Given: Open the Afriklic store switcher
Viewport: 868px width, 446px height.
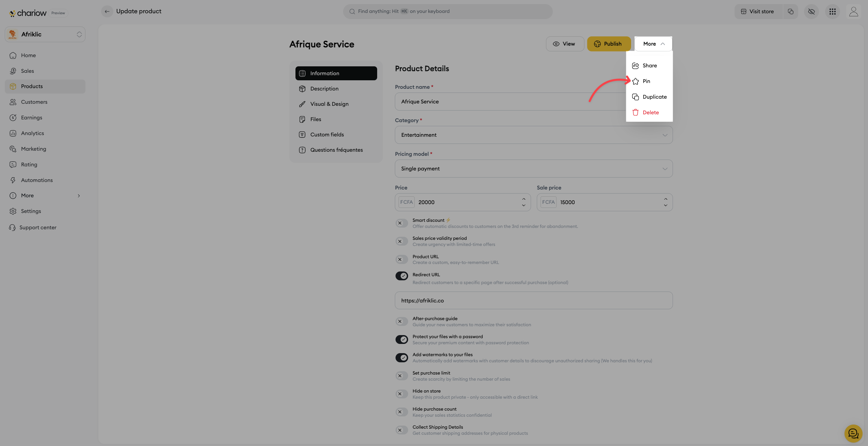Looking at the screenshot, I should pos(45,34).
